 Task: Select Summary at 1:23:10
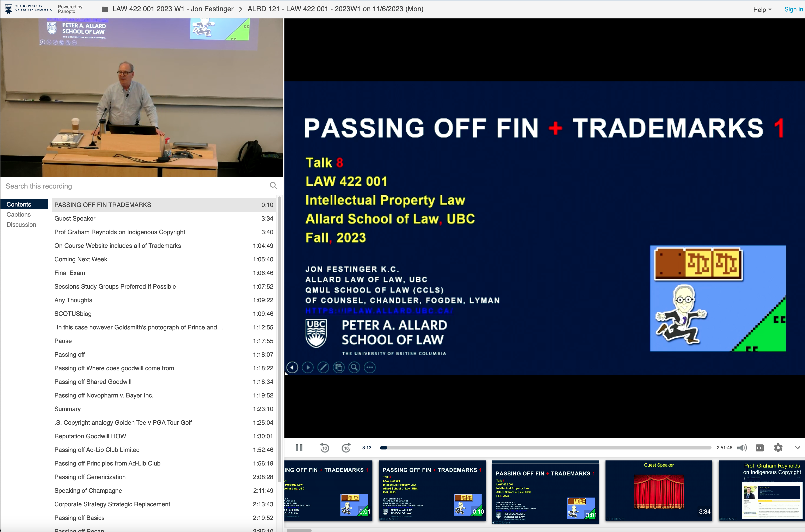click(x=164, y=409)
